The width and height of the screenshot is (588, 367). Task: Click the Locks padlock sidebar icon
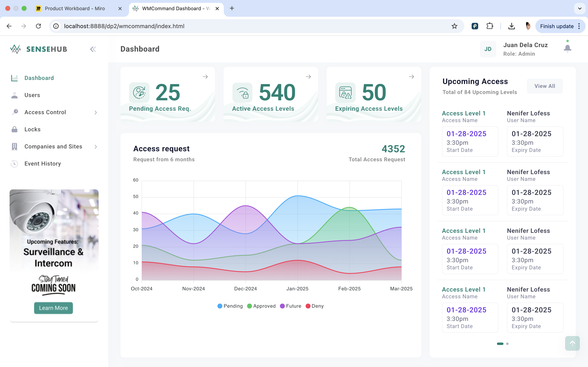click(14, 129)
